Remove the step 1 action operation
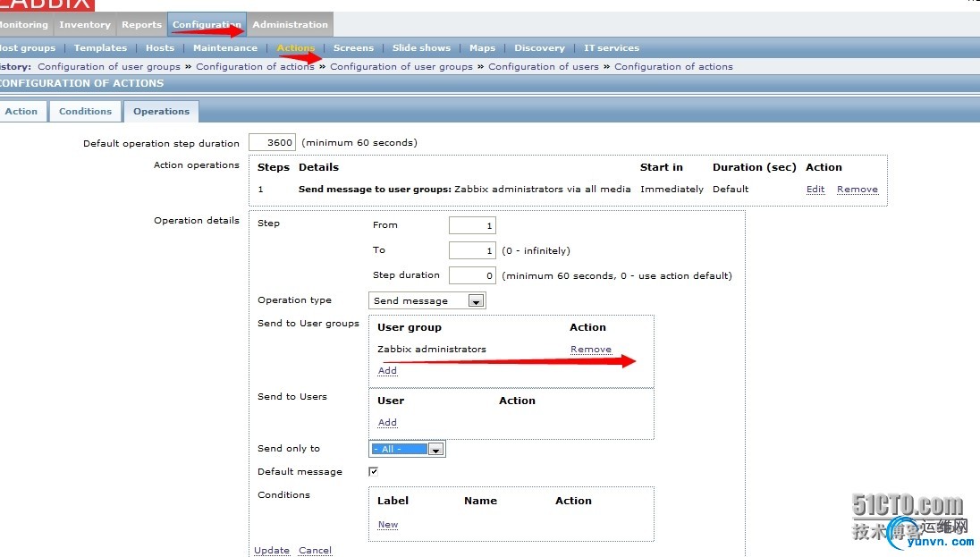This screenshot has width=980, height=557. point(857,190)
